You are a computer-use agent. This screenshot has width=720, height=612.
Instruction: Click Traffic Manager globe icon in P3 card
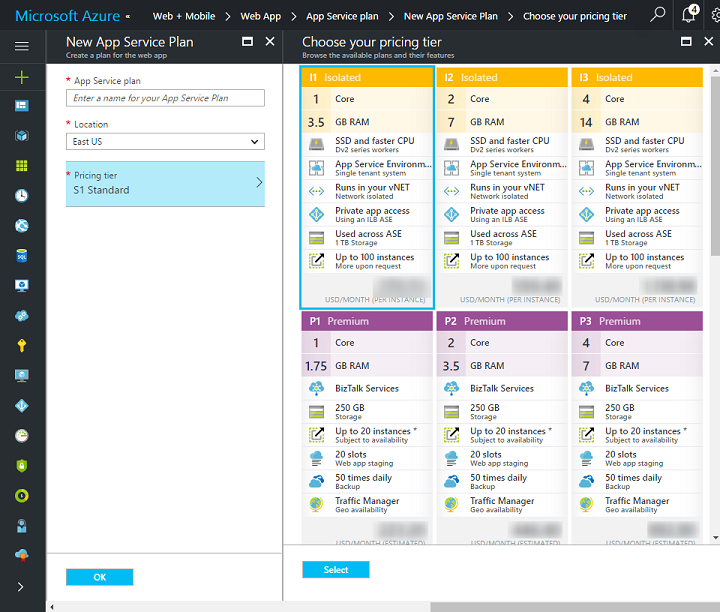pyautogui.click(x=586, y=505)
